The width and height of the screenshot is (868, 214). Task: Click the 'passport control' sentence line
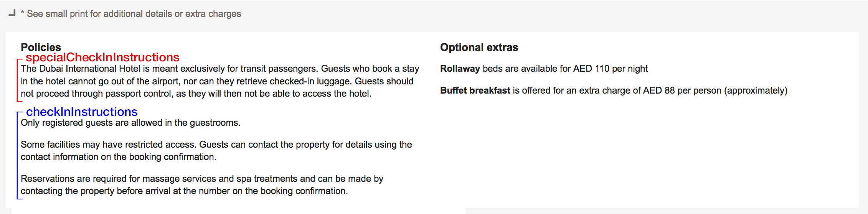(196, 94)
